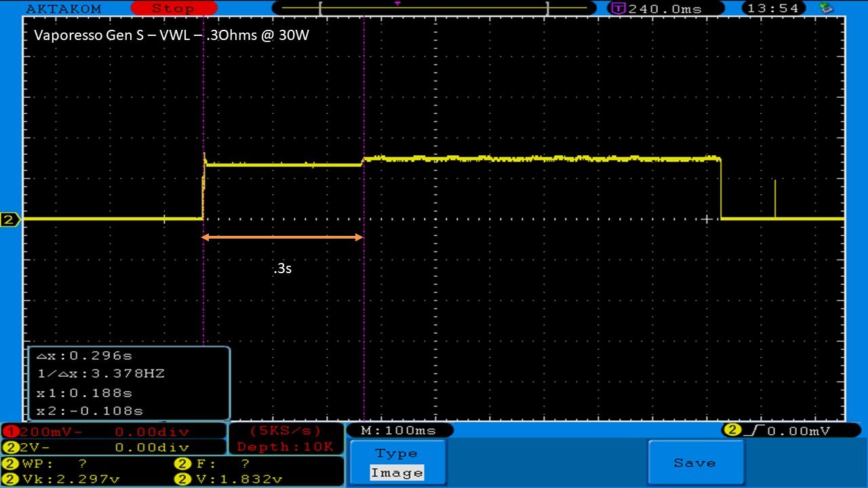Click the M:100ms timebase readout
Viewport: 868px width, 488px height.
click(399, 430)
